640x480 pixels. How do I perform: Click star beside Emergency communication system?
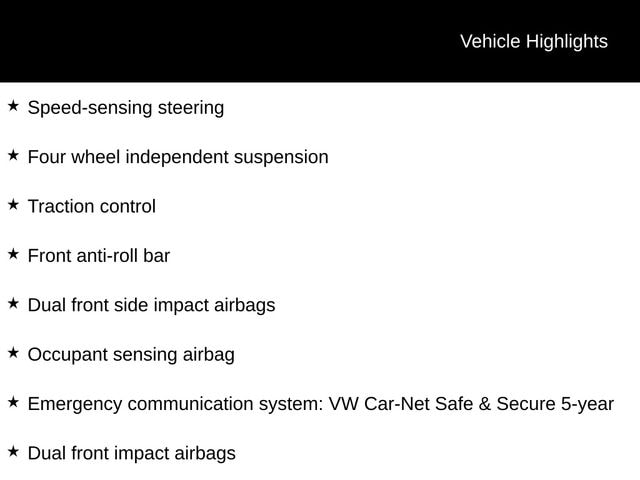(13, 402)
